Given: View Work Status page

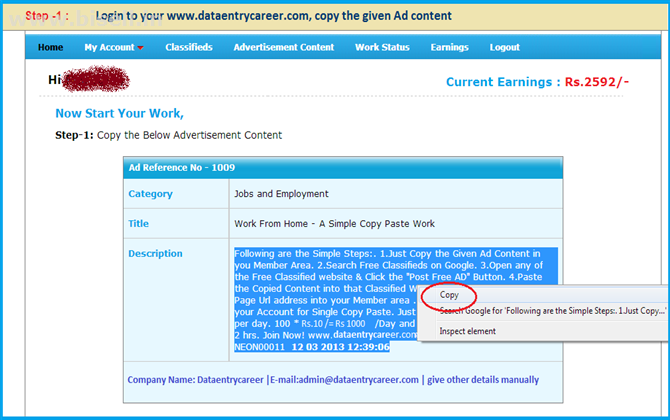Looking at the screenshot, I should point(382,47).
